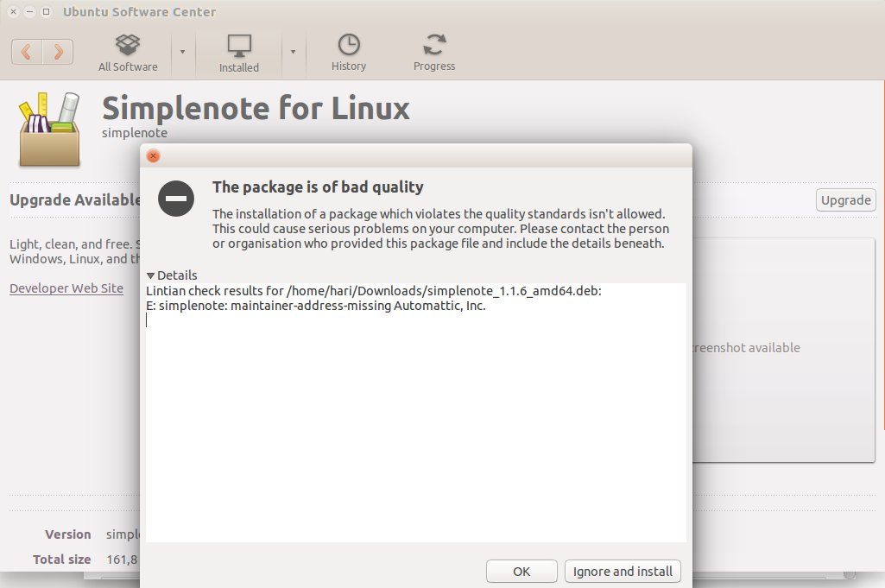Click the error stop icon in dialog

(x=176, y=198)
